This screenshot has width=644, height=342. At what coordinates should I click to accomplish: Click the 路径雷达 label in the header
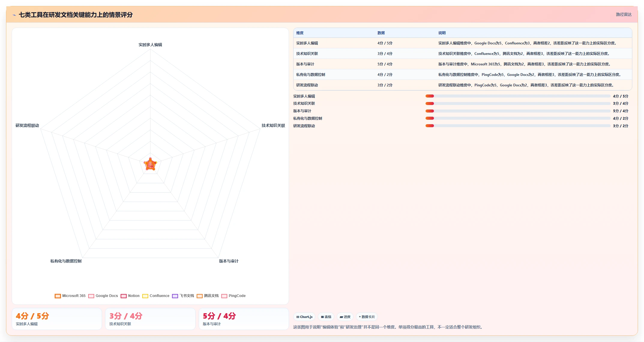(624, 14)
